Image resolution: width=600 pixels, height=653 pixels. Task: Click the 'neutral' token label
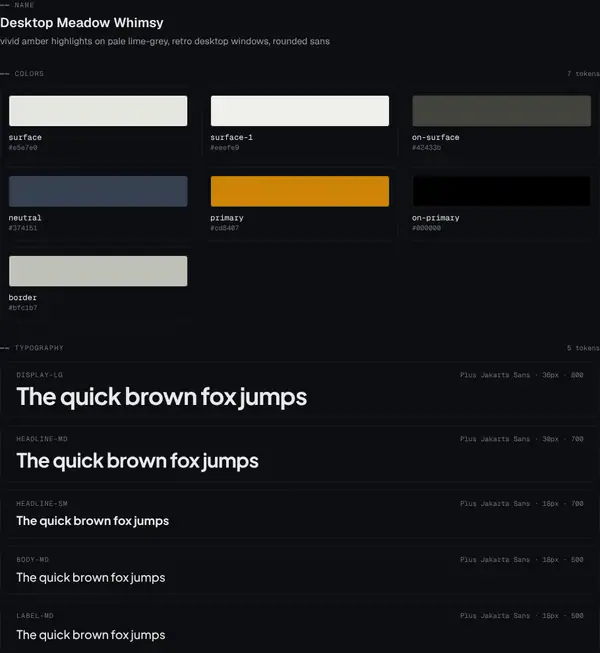point(25,218)
